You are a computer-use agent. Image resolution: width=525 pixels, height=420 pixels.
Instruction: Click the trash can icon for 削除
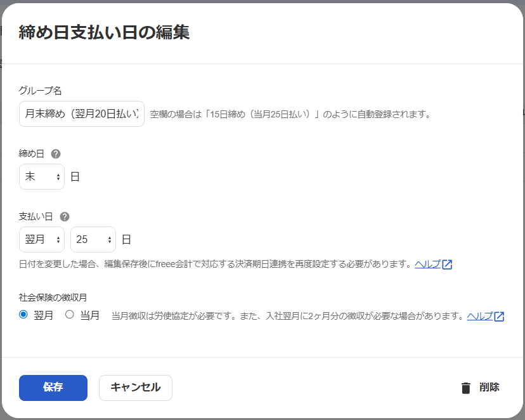(466, 388)
